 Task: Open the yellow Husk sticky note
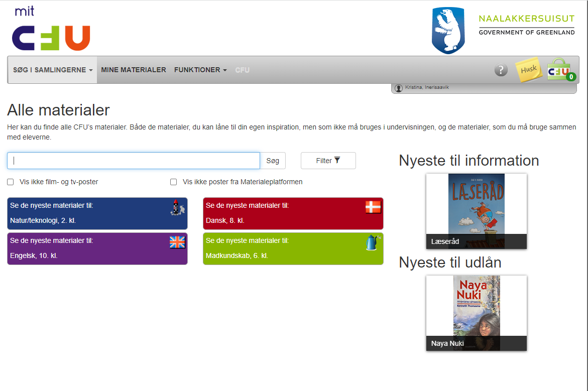pyautogui.click(x=529, y=70)
